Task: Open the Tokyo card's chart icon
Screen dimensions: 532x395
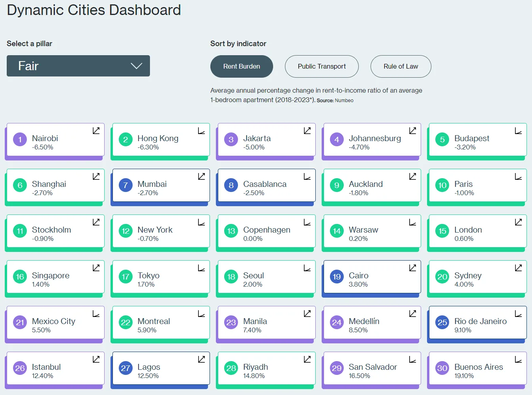Action: click(201, 268)
